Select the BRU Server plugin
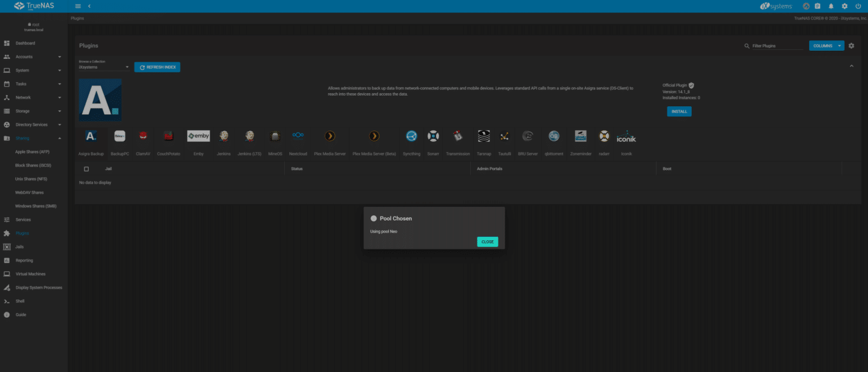 pos(528,136)
